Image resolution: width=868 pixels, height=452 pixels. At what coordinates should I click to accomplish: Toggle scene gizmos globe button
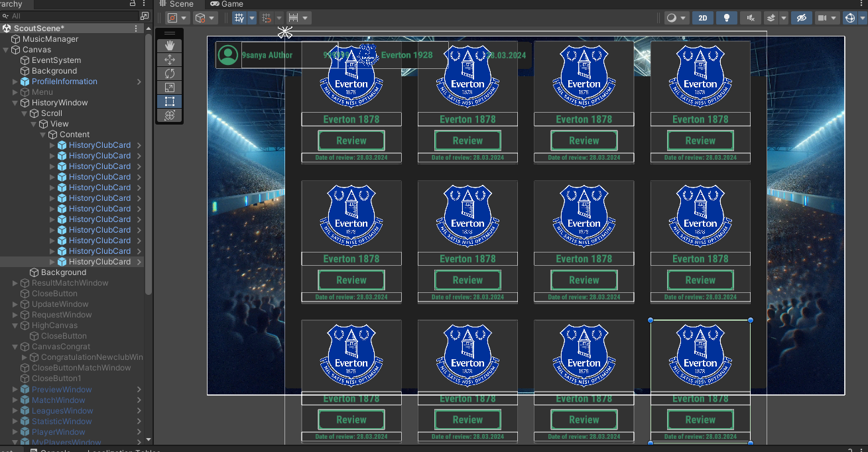click(x=850, y=18)
